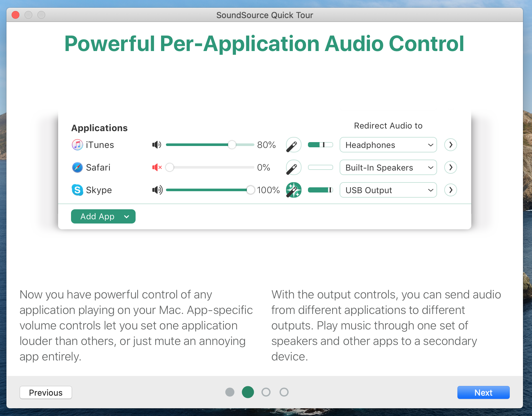Screen dimensions: 532x416
Task: Mute iTunes using its speaker icon
Action: point(157,145)
